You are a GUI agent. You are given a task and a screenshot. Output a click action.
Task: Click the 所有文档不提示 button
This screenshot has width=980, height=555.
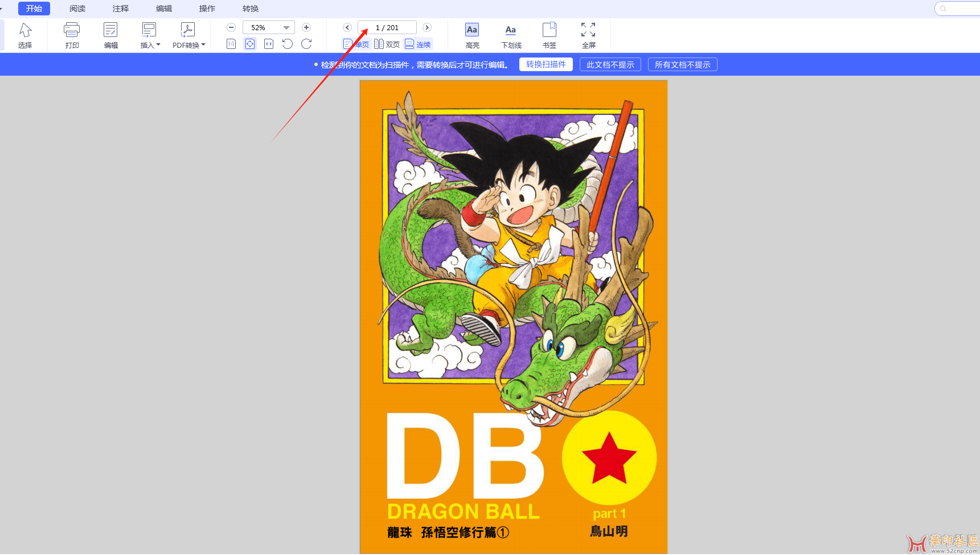click(683, 64)
